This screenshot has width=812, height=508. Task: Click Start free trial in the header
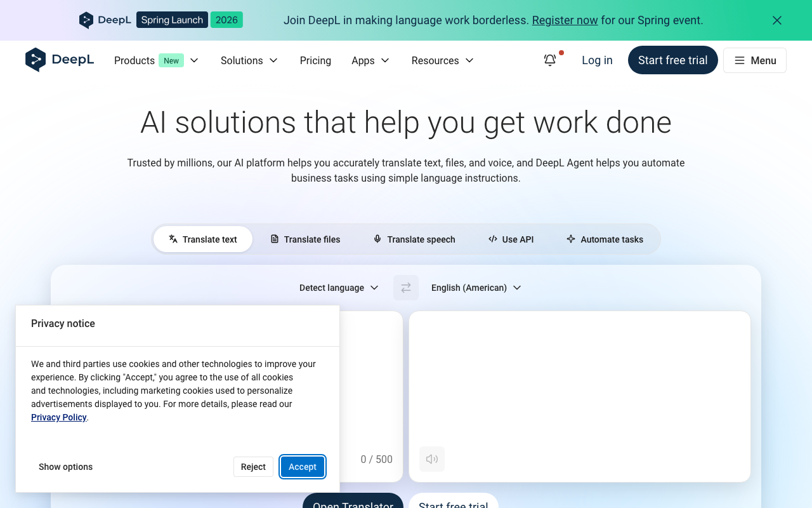[x=672, y=60]
